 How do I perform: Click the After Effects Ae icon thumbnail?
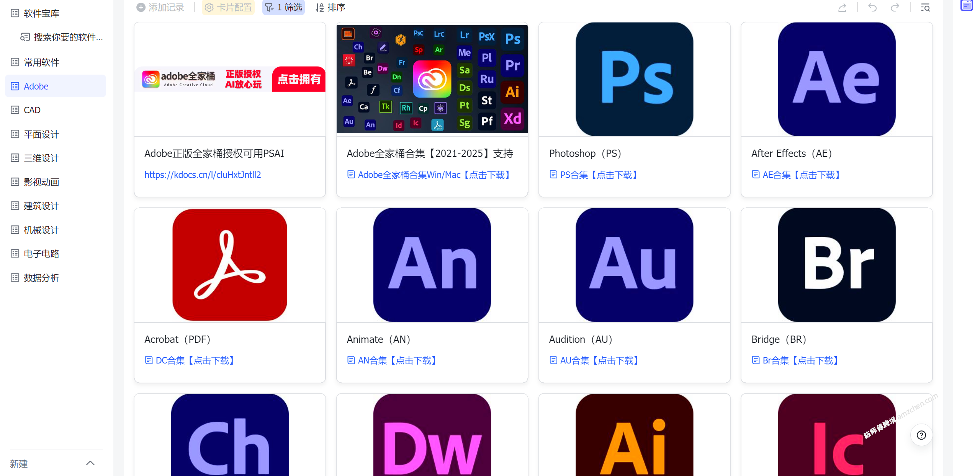click(837, 79)
